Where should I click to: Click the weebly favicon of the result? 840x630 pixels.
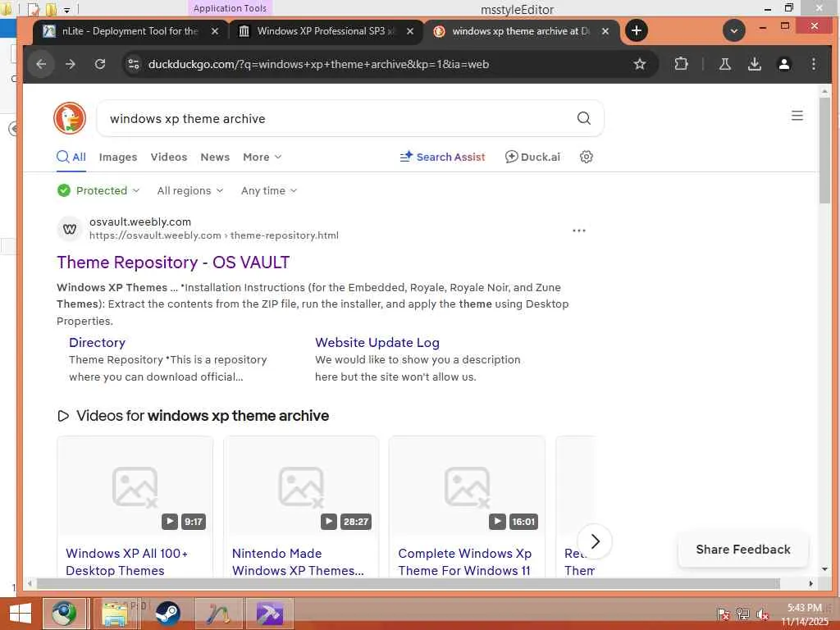click(70, 230)
